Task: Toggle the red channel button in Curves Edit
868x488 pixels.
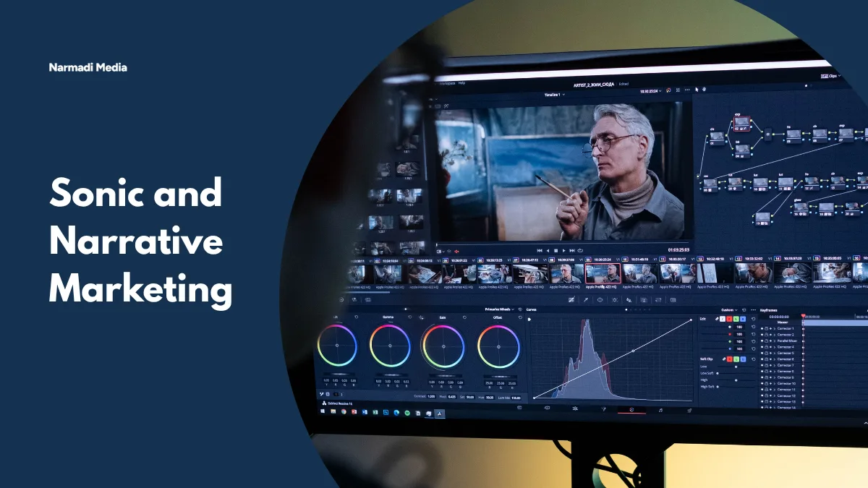Action: click(x=729, y=319)
